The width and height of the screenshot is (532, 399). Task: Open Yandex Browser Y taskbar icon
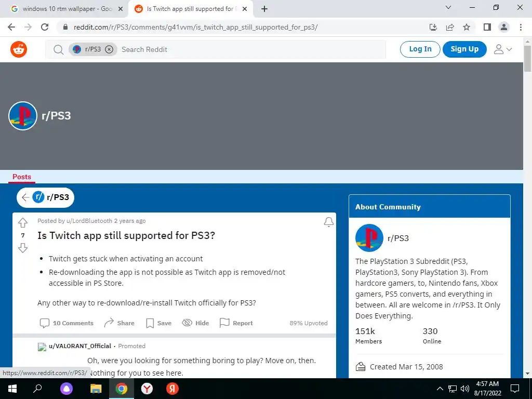pyautogui.click(x=147, y=389)
